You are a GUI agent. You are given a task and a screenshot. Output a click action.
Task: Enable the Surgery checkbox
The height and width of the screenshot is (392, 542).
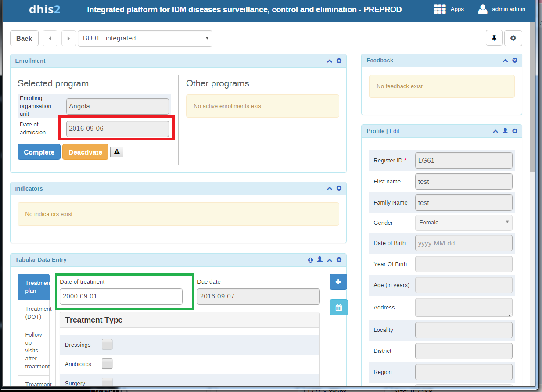pos(107,382)
